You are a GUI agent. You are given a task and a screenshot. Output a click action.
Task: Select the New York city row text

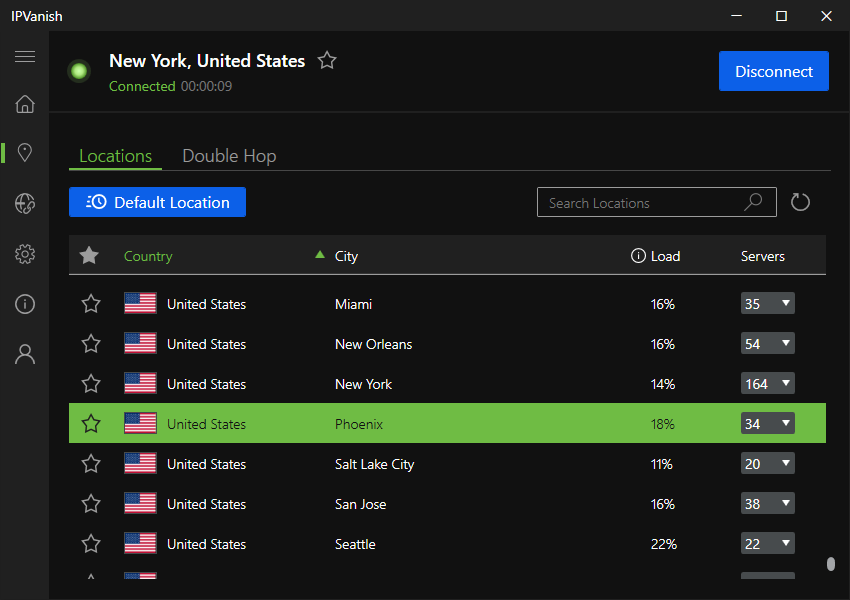[363, 384]
